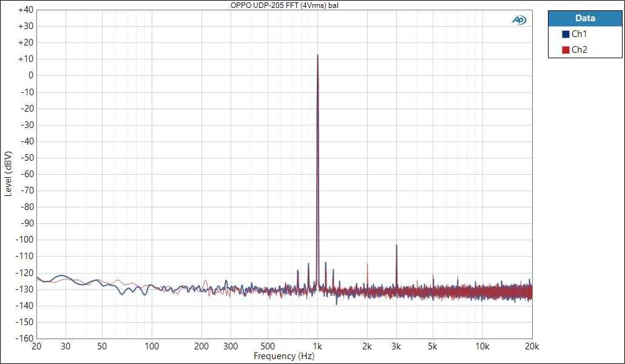Viewport: 625px width, 364px height.
Task: Click the Level (dBV) axis label
Action: pyautogui.click(x=8, y=174)
